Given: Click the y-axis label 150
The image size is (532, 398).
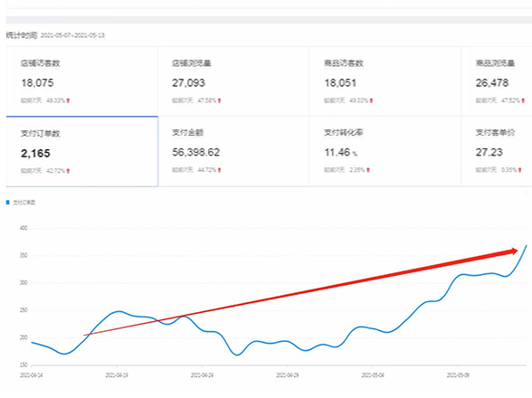Looking at the screenshot, I should tap(24, 365).
